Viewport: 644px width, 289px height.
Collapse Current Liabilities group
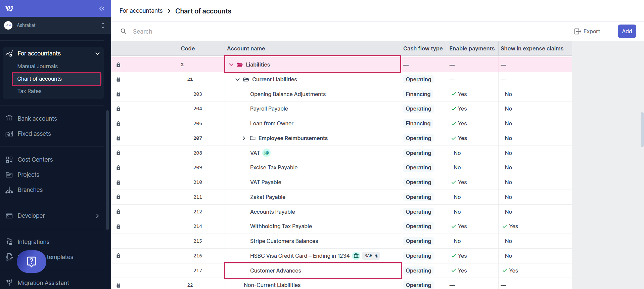coord(237,80)
